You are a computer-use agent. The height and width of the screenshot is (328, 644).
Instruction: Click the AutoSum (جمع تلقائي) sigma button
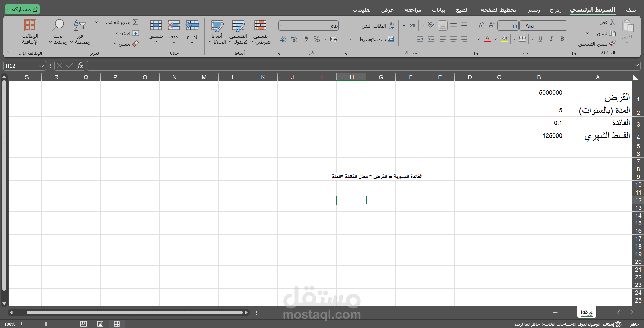click(x=136, y=22)
